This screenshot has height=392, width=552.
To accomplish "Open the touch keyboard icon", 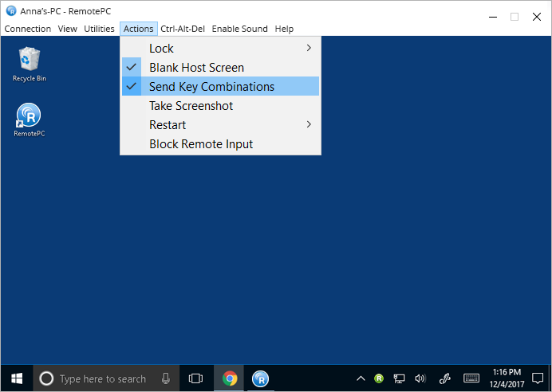I will [x=471, y=378].
